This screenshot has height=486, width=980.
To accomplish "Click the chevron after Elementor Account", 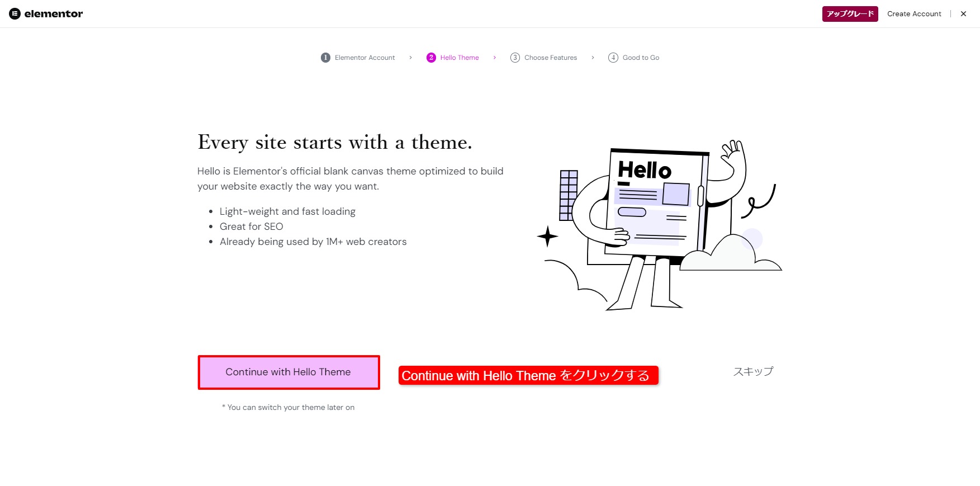I will pos(410,58).
